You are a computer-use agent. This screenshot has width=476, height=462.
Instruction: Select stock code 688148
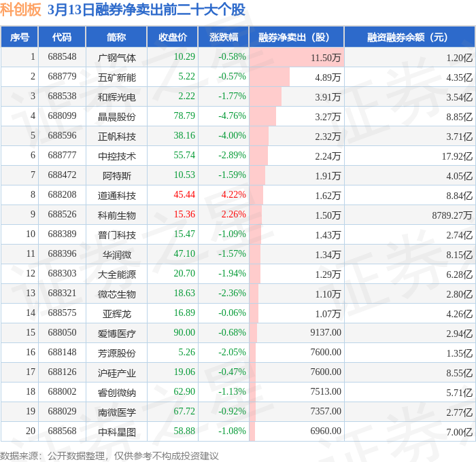(62, 353)
